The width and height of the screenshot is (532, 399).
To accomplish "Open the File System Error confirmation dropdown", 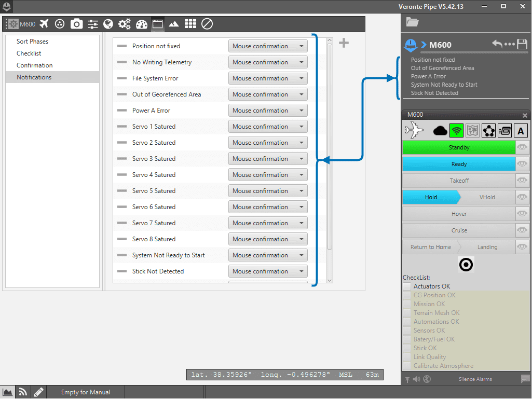I will click(x=268, y=78).
